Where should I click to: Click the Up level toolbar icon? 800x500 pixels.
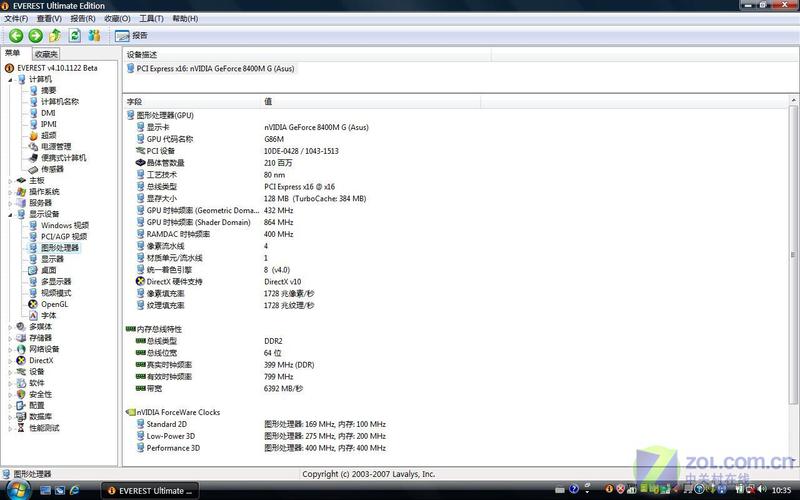pyautogui.click(x=55, y=35)
